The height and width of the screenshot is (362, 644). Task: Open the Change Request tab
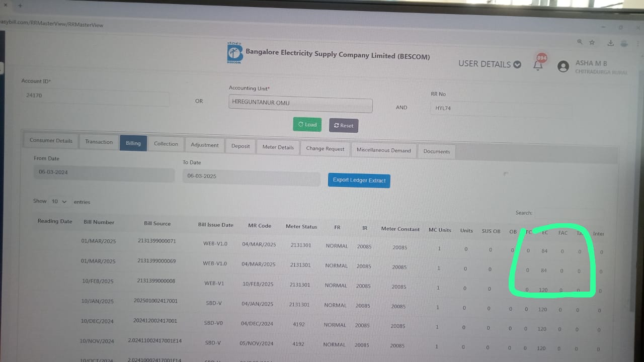325,148
